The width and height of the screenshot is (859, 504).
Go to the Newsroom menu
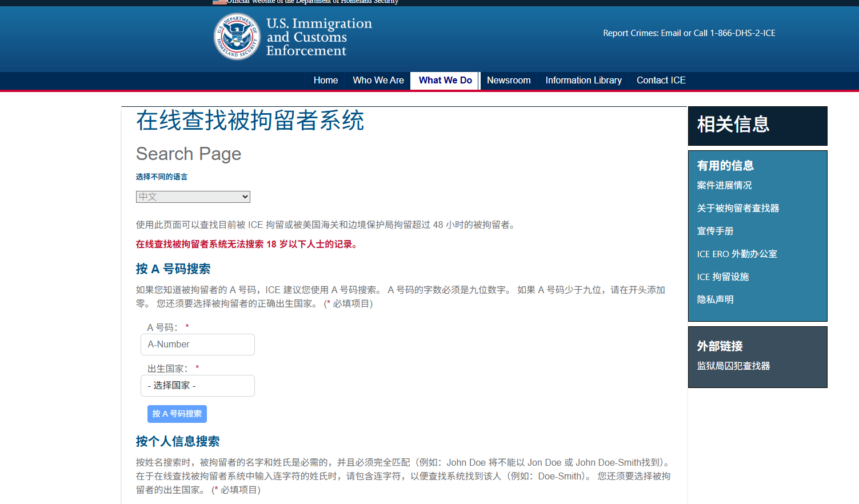[508, 81]
